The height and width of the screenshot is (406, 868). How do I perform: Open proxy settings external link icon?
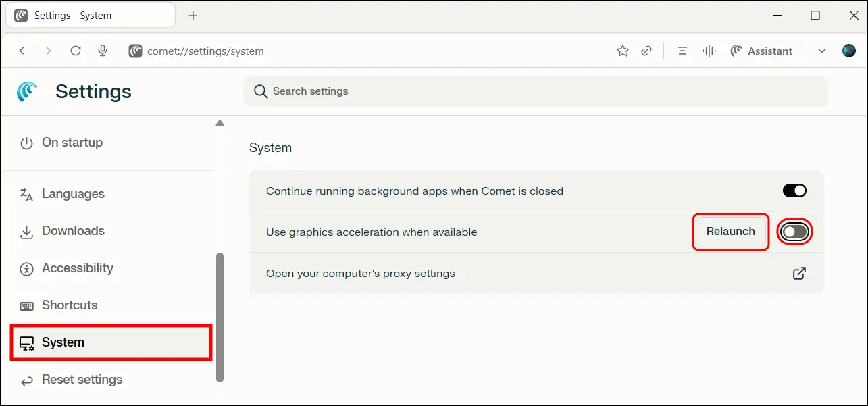[x=799, y=274]
